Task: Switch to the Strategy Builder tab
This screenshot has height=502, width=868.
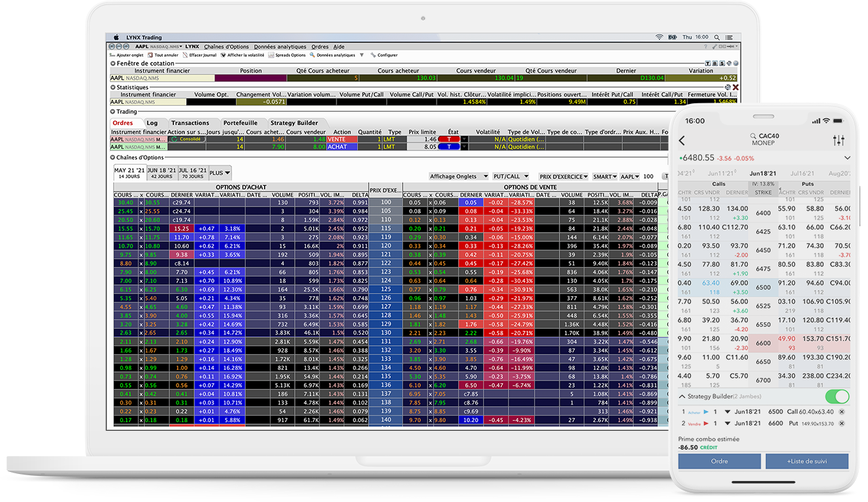Action: click(294, 123)
